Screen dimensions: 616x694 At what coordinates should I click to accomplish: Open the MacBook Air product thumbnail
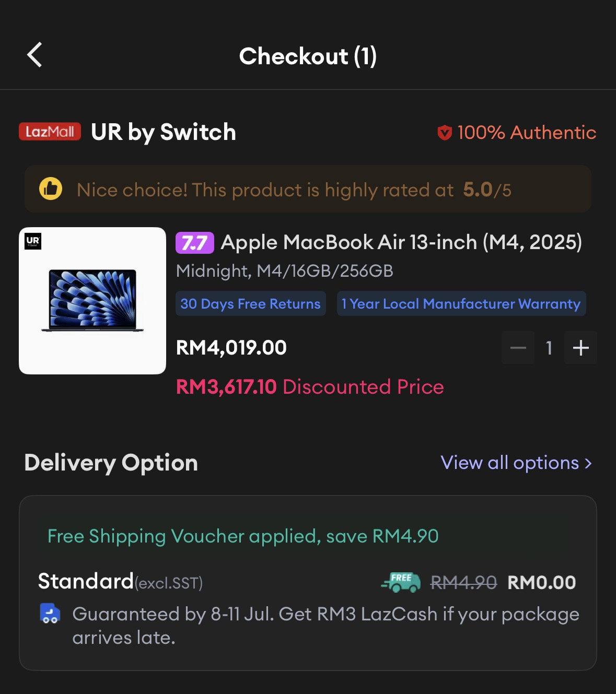click(x=92, y=301)
